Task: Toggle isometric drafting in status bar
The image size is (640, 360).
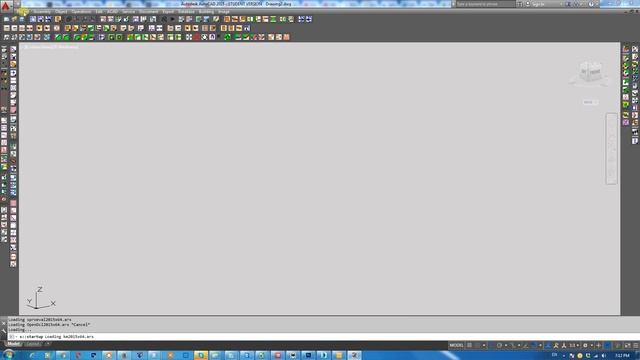Action: pos(513,345)
